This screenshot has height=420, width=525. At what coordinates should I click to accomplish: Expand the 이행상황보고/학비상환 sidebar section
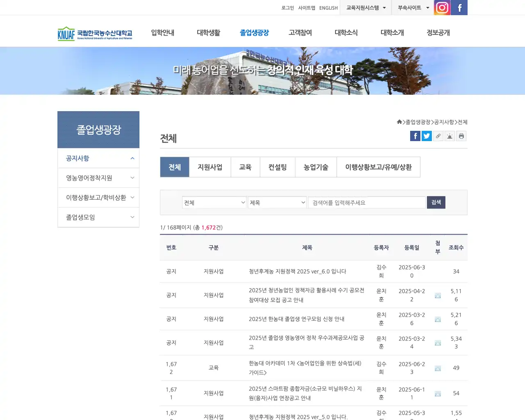(98, 198)
